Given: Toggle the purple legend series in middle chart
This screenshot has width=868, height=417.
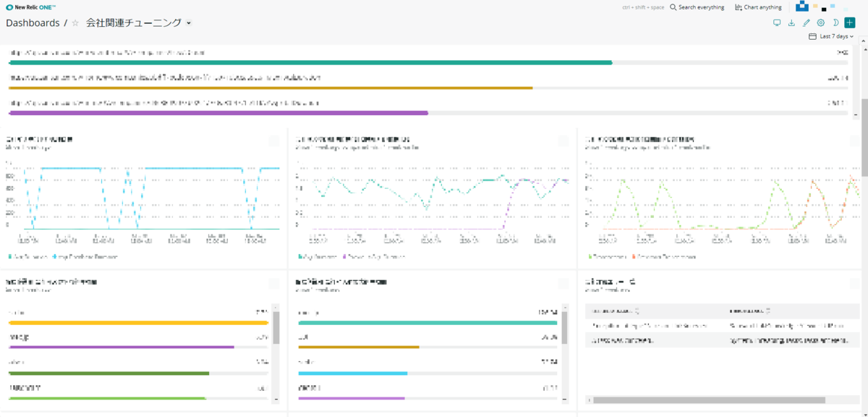Looking at the screenshot, I should [x=375, y=256].
